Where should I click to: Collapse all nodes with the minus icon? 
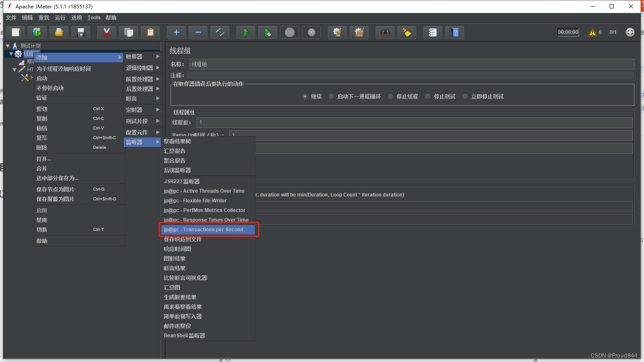(x=198, y=32)
